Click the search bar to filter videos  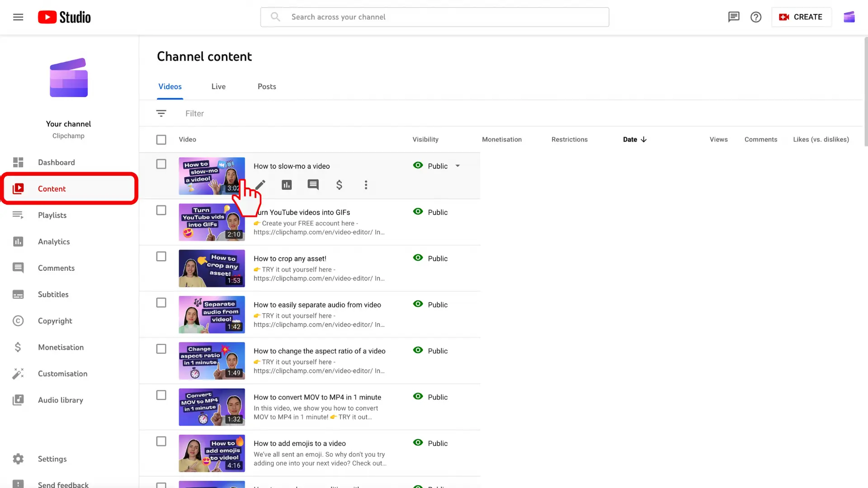[x=195, y=113]
